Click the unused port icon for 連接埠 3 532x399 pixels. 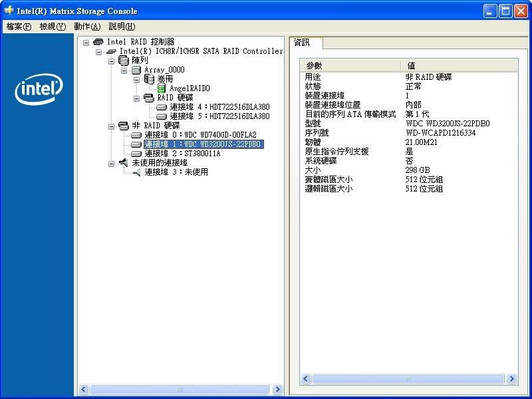(x=136, y=172)
